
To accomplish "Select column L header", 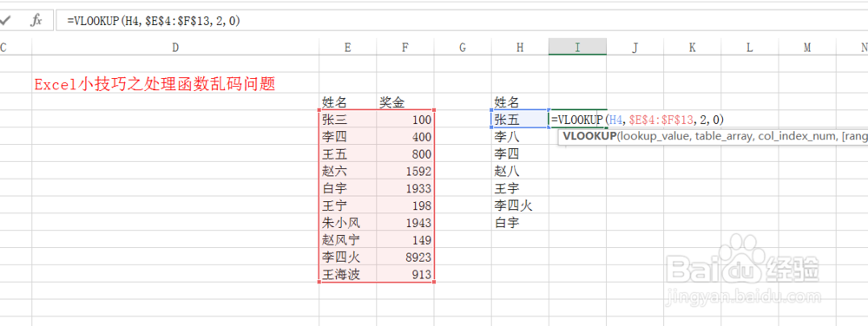I will (x=750, y=48).
